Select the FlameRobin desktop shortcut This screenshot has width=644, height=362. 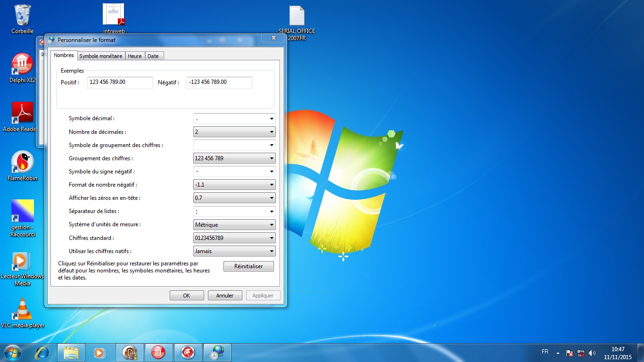click(x=22, y=166)
